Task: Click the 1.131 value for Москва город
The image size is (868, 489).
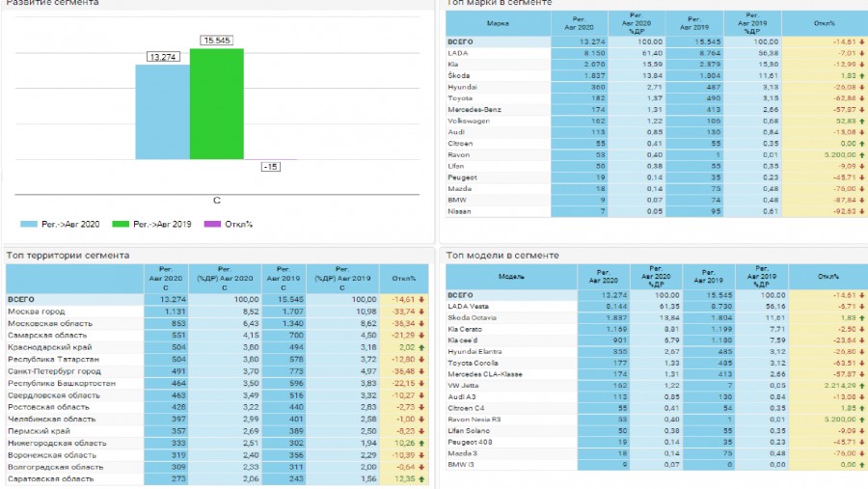Action: click(176, 312)
